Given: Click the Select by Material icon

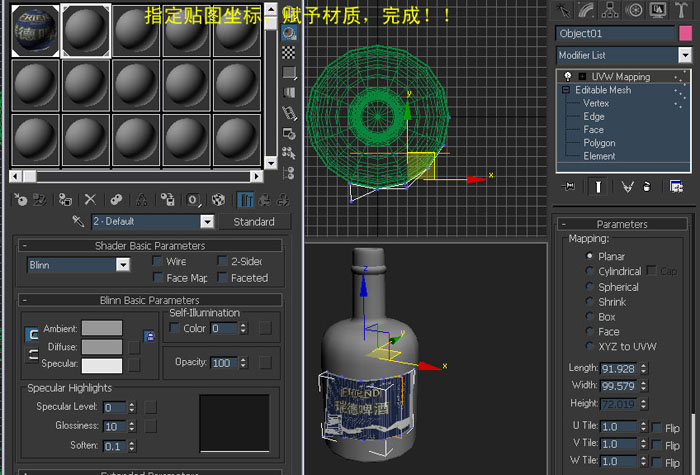Looking at the screenshot, I should (x=289, y=153).
